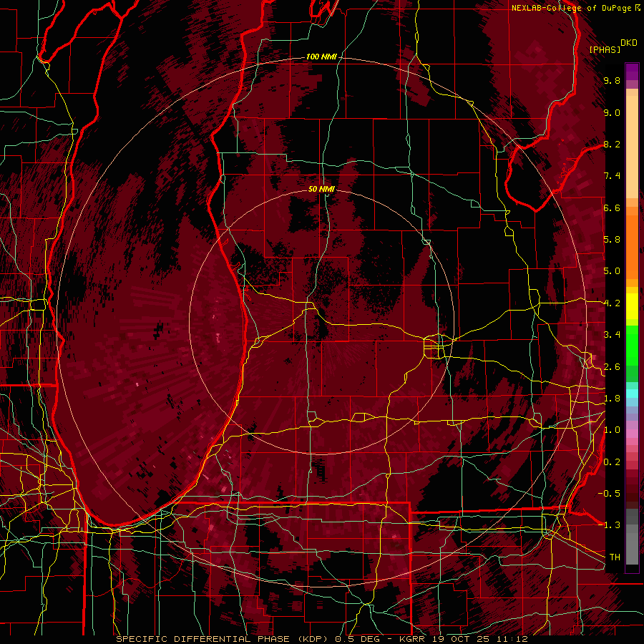The image size is (644, 644).
Task: Click the 100 NMI range ring label
Action: 321,57
